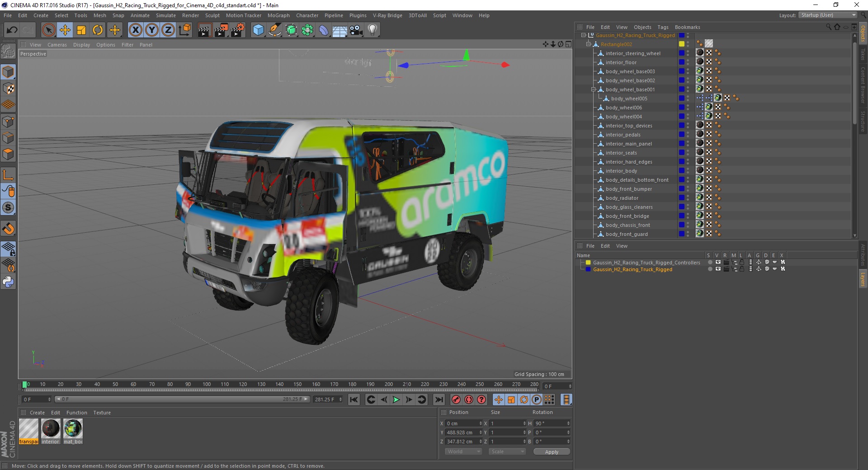Collapse the Rectangle002 tree node
This screenshot has height=470, width=868.
click(x=588, y=44)
